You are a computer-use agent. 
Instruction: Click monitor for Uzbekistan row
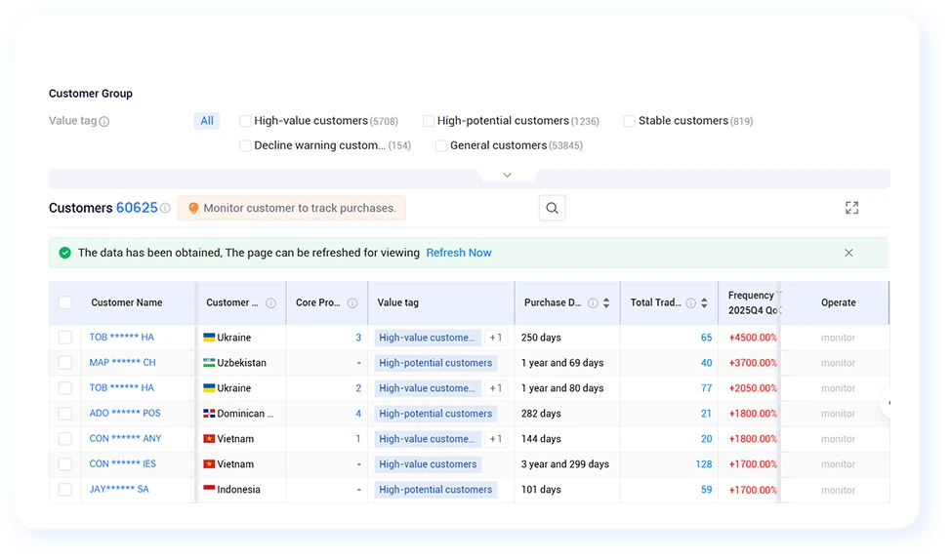[838, 362]
